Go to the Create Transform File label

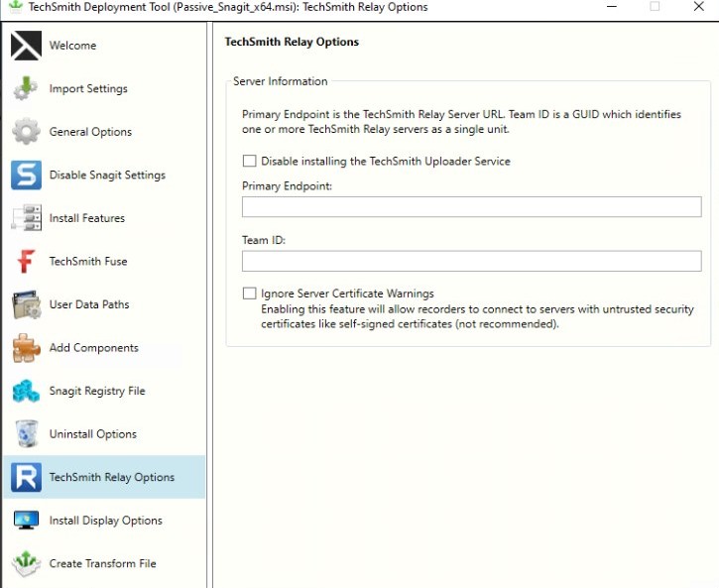(103, 563)
